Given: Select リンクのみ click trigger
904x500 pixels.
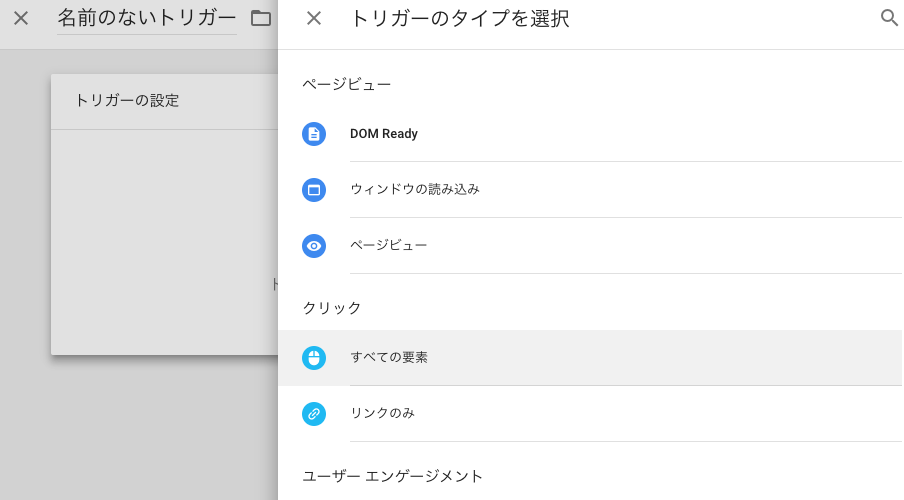Looking at the screenshot, I should click(x=590, y=413).
